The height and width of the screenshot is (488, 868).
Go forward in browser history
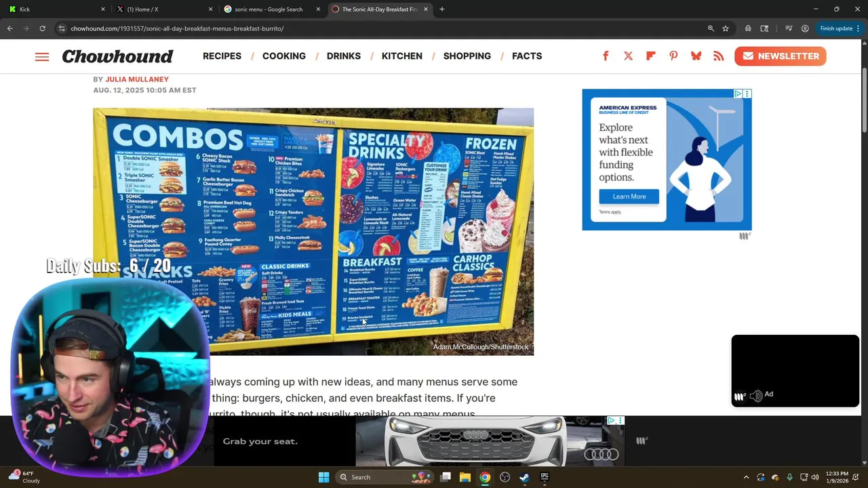click(x=26, y=28)
